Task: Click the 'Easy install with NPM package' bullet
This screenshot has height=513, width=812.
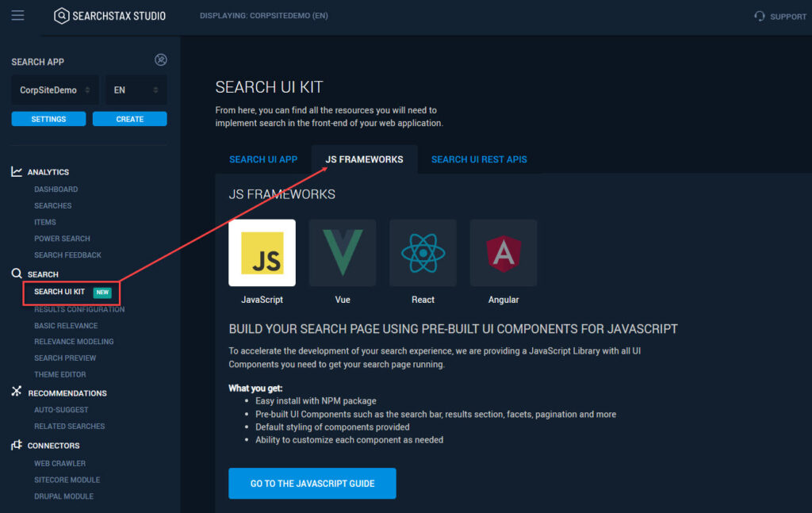Action: point(316,401)
